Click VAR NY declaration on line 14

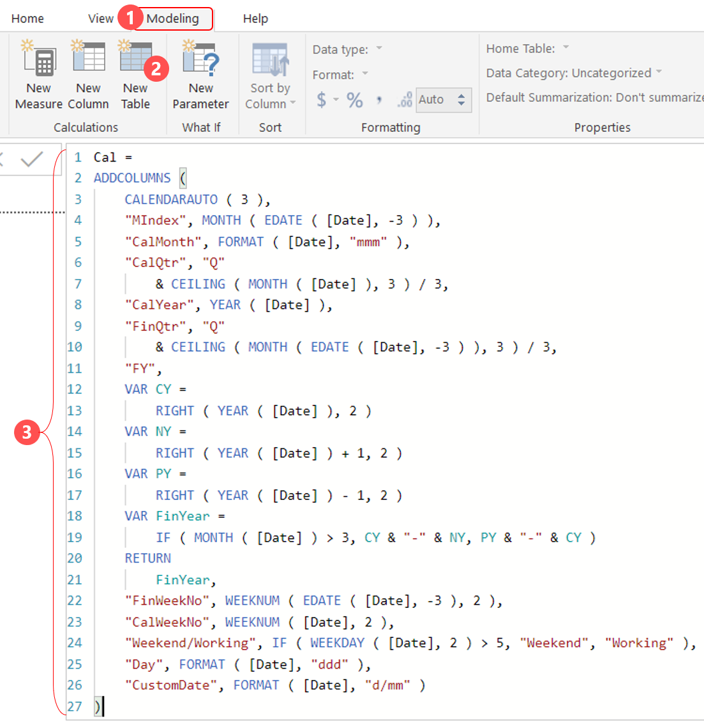(156, 431)
